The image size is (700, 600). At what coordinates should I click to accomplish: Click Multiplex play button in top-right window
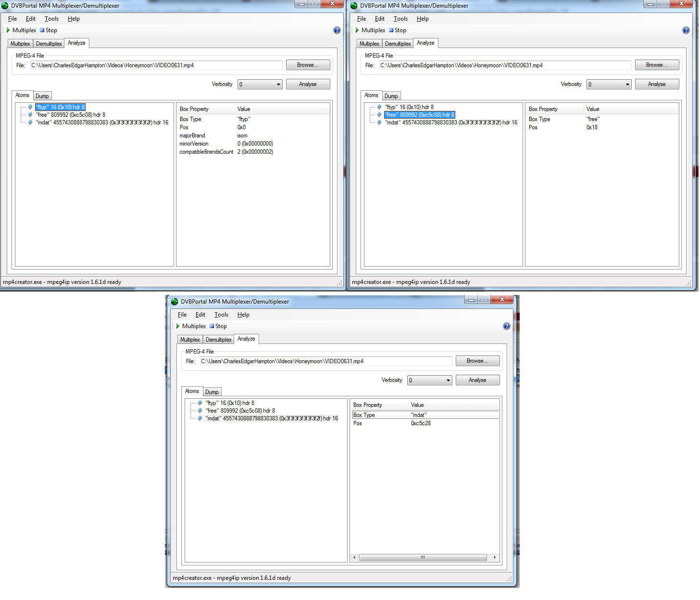[370, 30]
